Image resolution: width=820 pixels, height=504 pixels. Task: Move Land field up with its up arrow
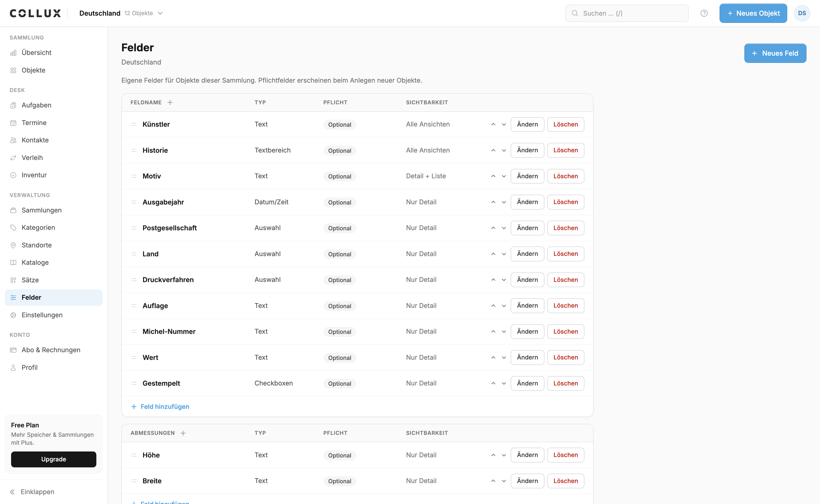pyautogui.click(x=493, y=254)
